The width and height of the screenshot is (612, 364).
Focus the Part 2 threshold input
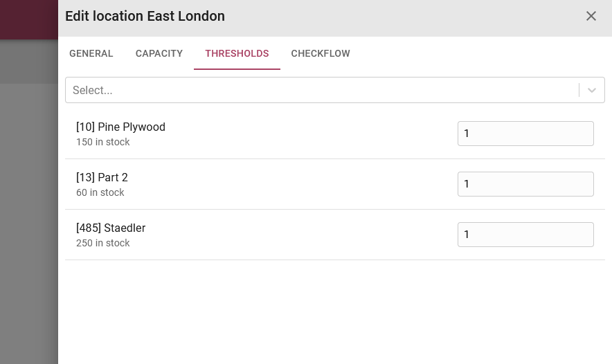coord(525,184)
